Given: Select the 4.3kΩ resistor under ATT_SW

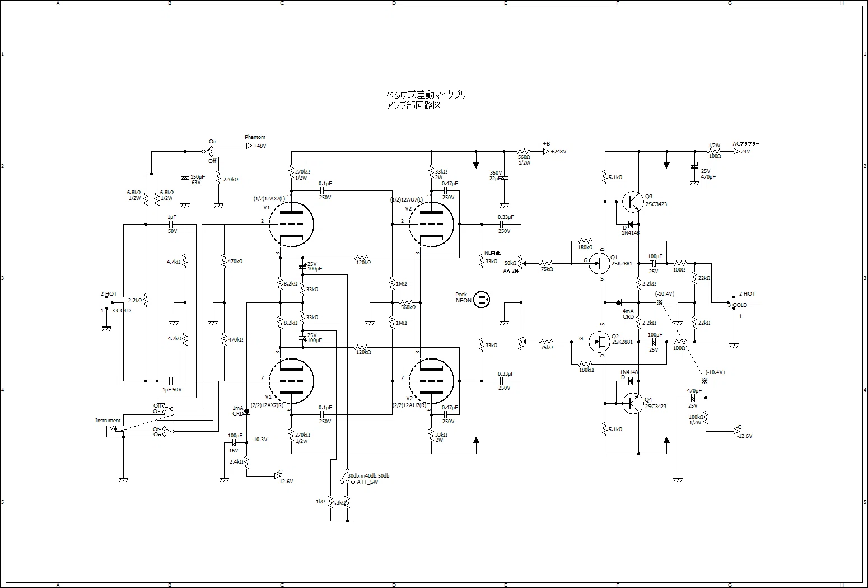Looking at the screenshot, I should [347, 502].
